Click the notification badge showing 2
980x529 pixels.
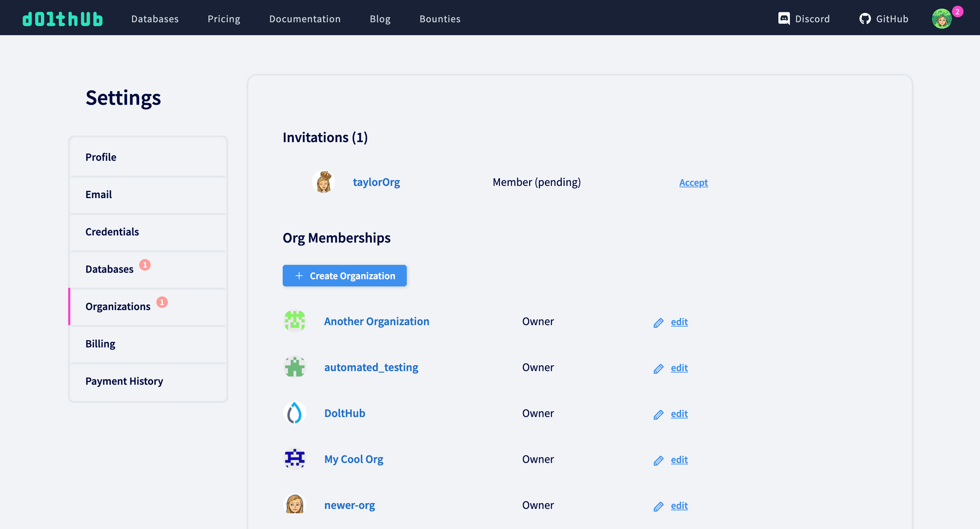(x=957, y=11)
